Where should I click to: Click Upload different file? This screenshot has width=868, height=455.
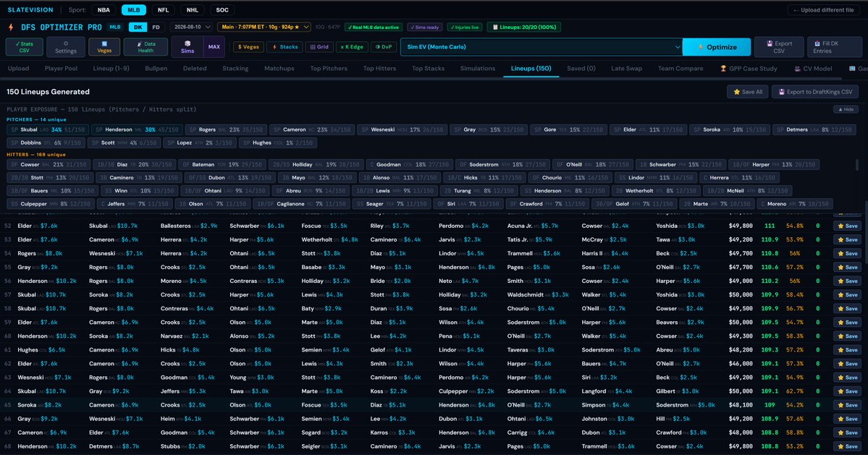tap(825, 10)
